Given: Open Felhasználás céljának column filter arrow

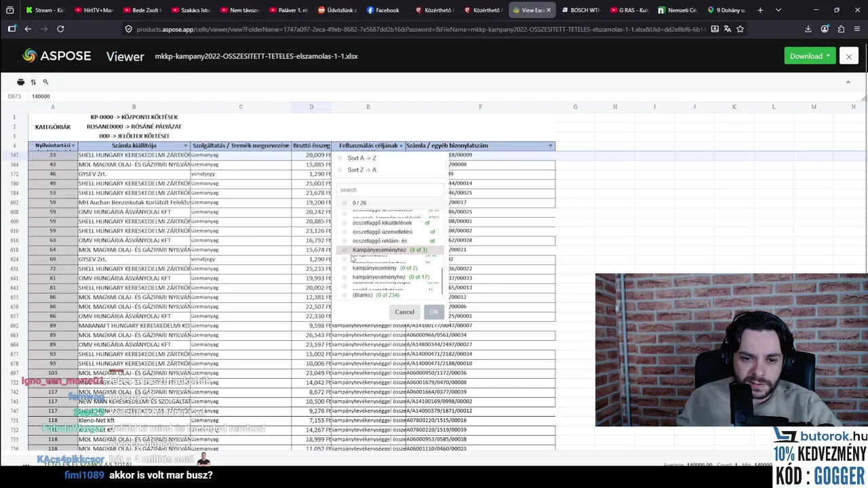Looking at the screenshot, I should coord(401,146).
